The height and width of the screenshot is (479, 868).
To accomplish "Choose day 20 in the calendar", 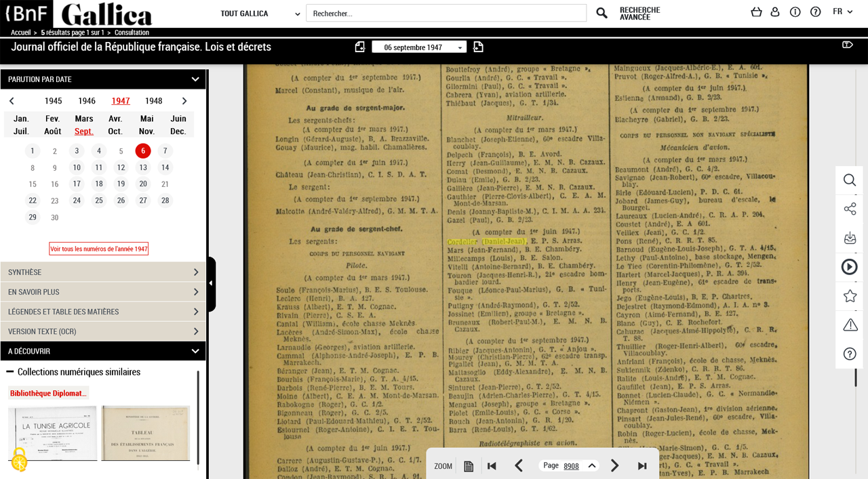I will (x=143, y=184).
